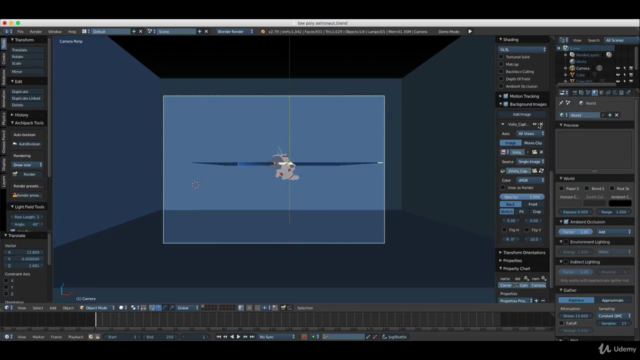Toggle Backface Culling checkbox

501,71
